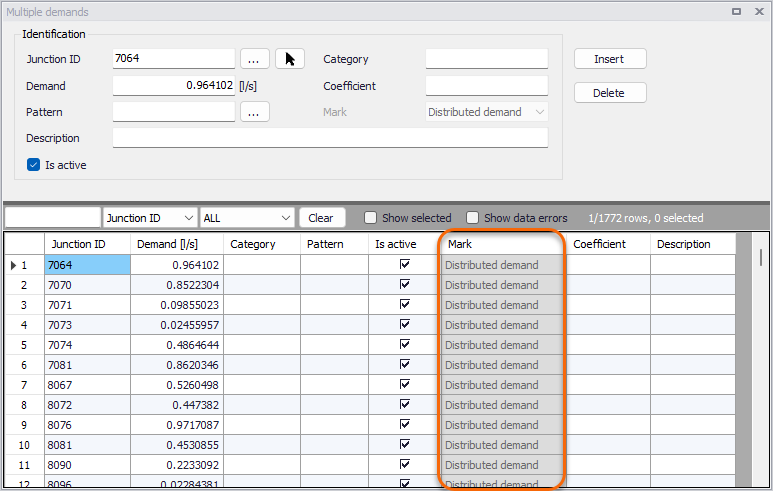Select junction ID cell 7073
The height and width of the screenshot is (491, 773).
[x=87, y=325]
